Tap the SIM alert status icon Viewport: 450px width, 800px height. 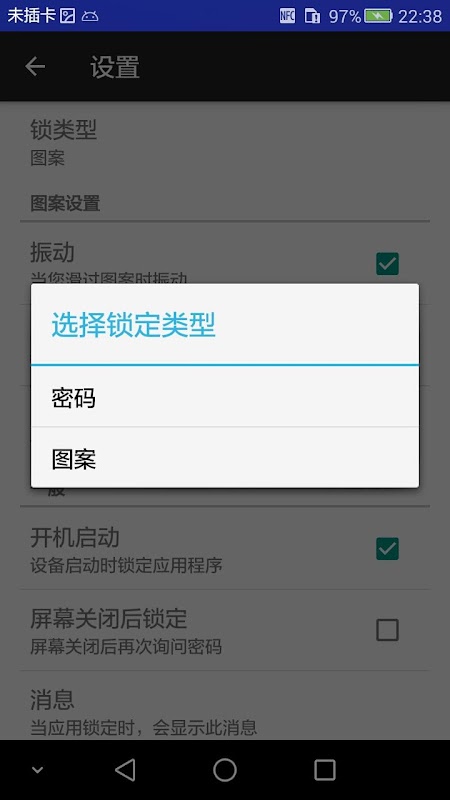(x=312, y=16)
